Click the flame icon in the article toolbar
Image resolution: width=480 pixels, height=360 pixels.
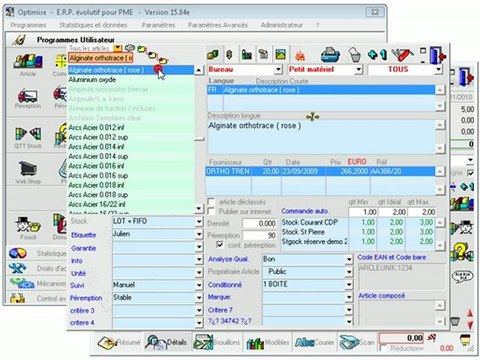point(300,55)
